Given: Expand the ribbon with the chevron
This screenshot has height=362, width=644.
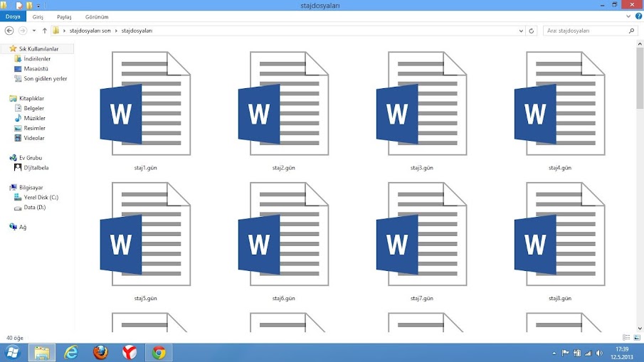Looking at the screenshot, I should (x=628, y=16).
